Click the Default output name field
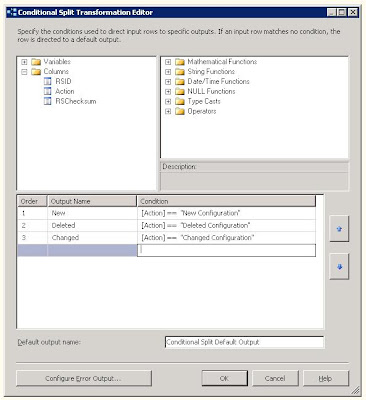Screen dimensions: 366x400 [244, 342]
